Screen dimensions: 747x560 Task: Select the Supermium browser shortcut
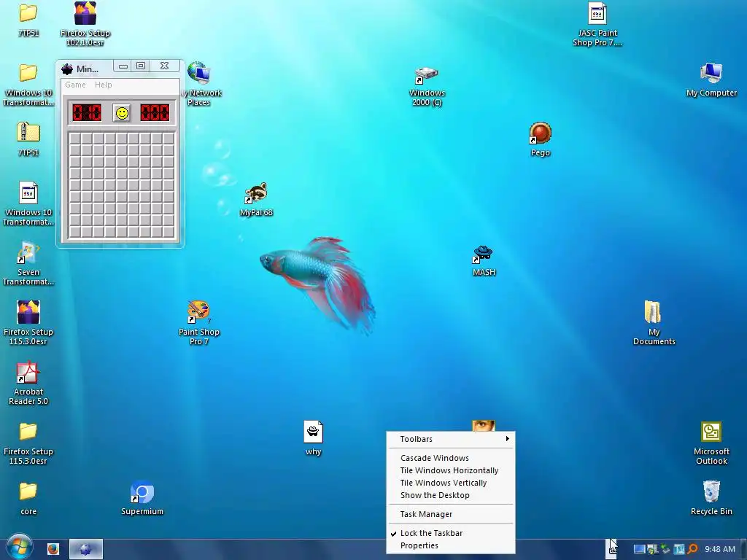(x=142, y=492)
